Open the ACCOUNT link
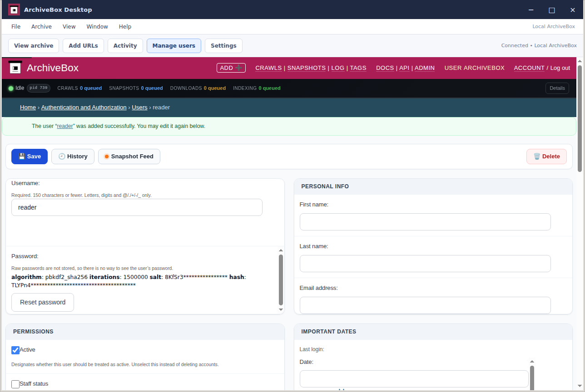 pyautogui.click(x=529, y=68)
